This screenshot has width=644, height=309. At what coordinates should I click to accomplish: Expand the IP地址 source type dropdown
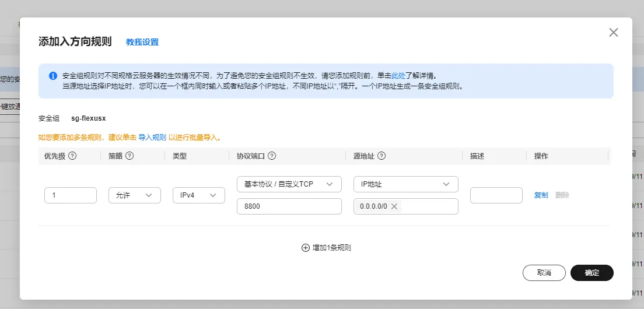[405, 184]
